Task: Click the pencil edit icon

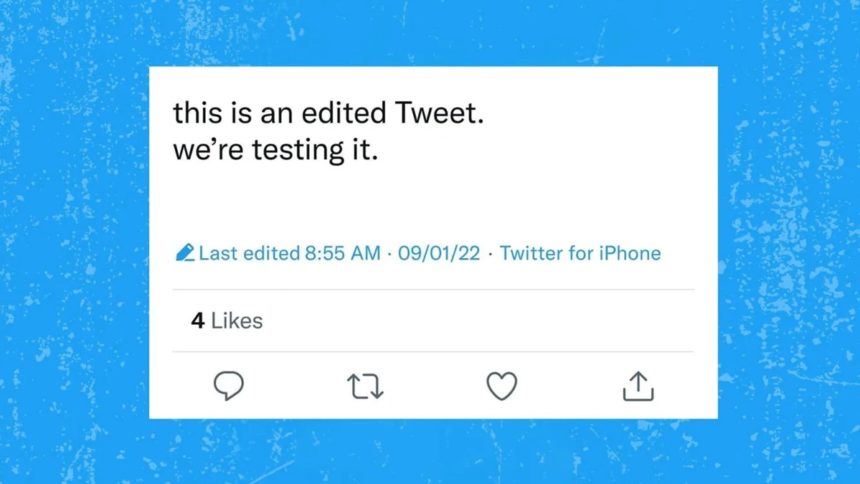Action: tap(184, 253)
